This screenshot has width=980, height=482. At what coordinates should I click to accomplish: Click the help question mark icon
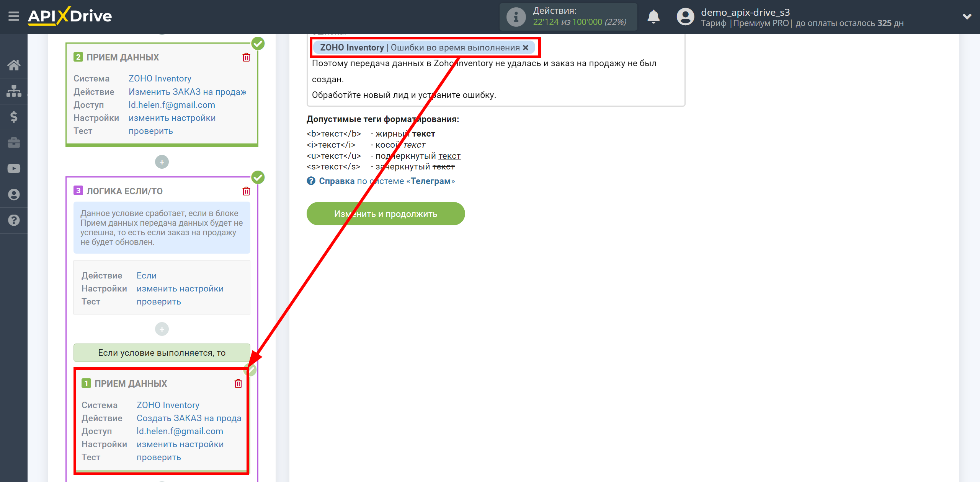(311, 181)
